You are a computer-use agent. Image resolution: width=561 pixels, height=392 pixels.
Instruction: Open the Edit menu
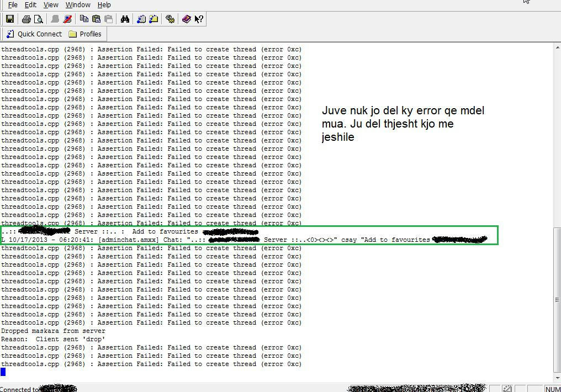pos(30,5)
